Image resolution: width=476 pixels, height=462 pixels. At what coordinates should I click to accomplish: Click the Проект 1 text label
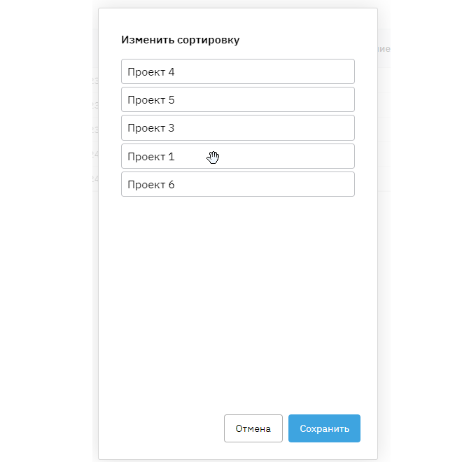150,157
